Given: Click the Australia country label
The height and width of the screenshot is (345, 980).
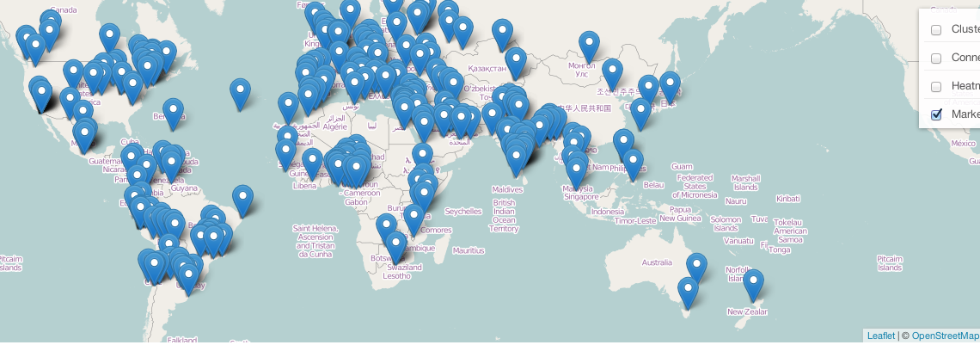Looking at the screenshot, I should point(657,262).
